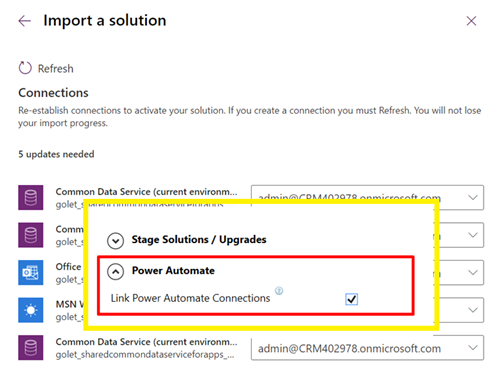The width and height of the screenshot is (500, 375).
Task: Select the first Common Data Service database icon
Action: [x=31, y=198]
